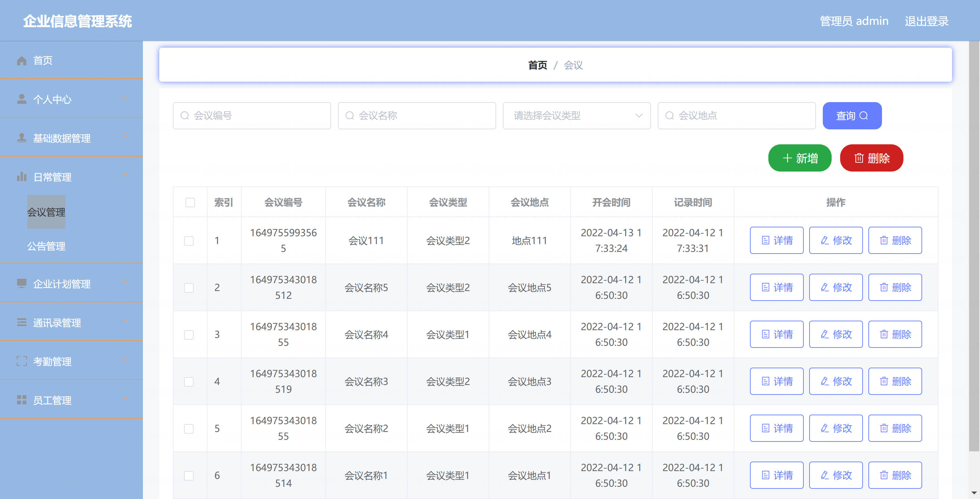
Task: Click plus icon on 新增 button
Action: [x=787, y=158]
